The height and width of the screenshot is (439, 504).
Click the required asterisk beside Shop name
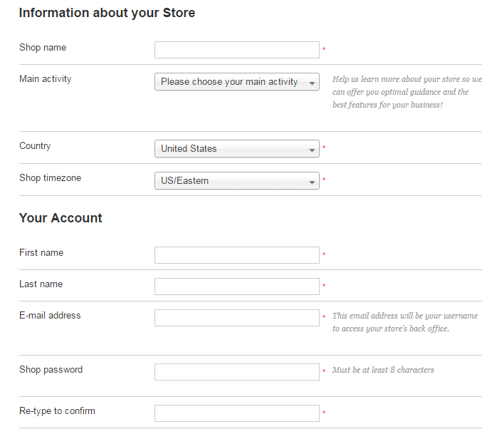324,49
